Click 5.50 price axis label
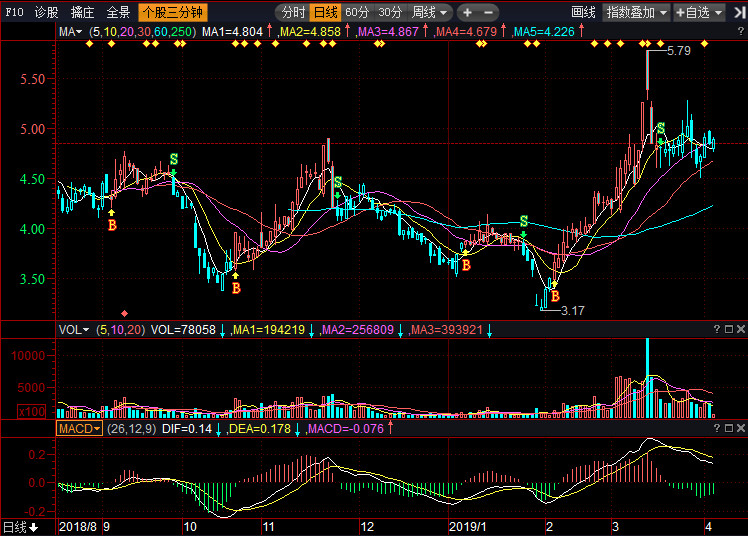The width and height of the screenshot is (748, 536). click(32, 79)
